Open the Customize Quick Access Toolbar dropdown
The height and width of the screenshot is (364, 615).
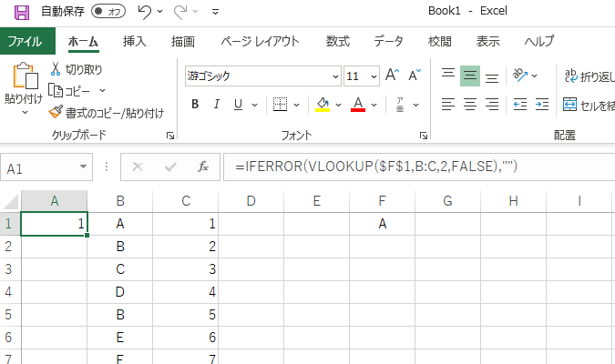215,12
